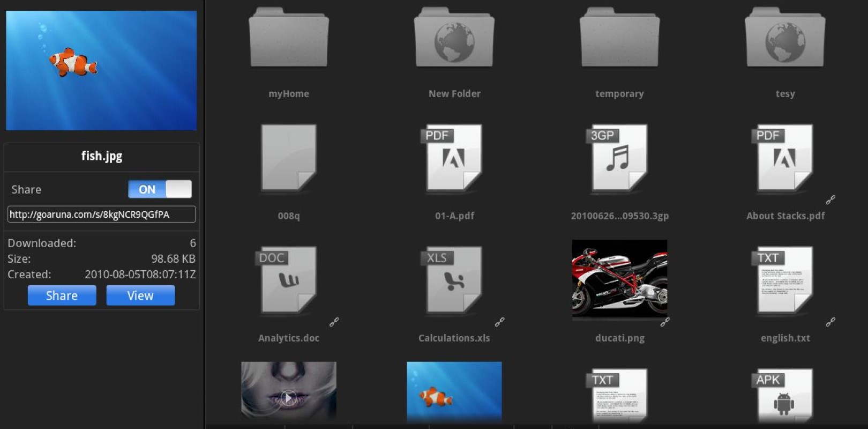Select the english.txt text file
The width and height of the screenshot is (868, 429).
[x=785, y=280]
